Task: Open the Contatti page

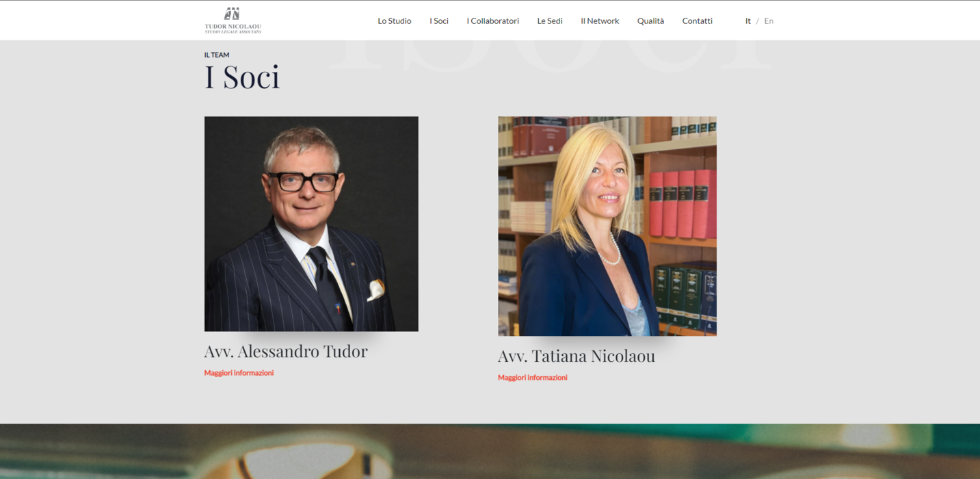Action: (697, 21)
